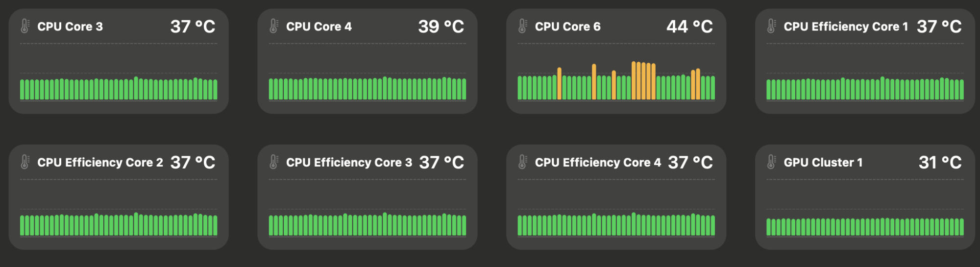Click the CPU Efficiency Core 4 bar graph
The image size is (980, 267).
616,224
